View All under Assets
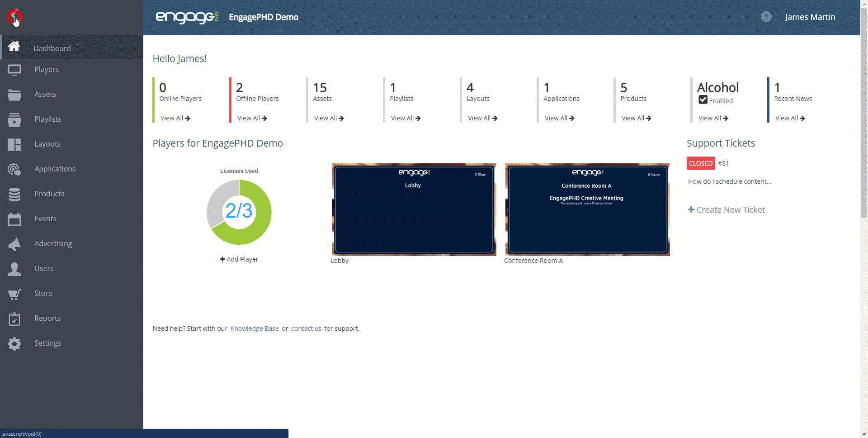This screenshot has height=438, width=868. pos(329,118)
